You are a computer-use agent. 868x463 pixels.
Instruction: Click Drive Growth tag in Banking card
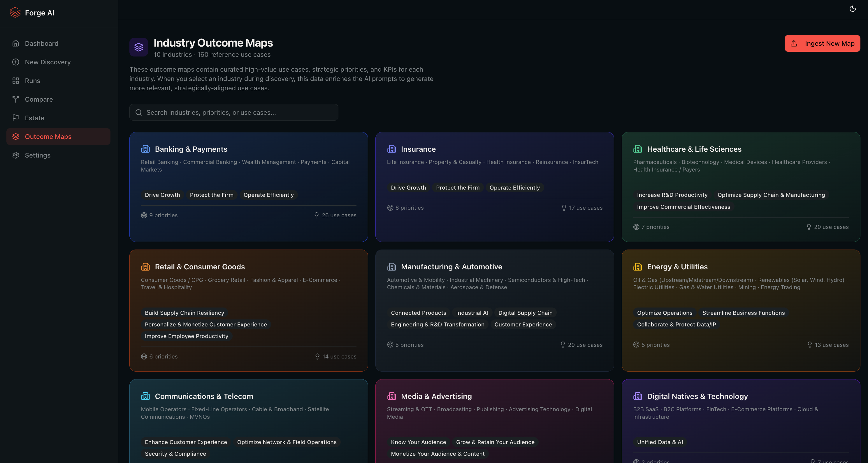[162, 195]
